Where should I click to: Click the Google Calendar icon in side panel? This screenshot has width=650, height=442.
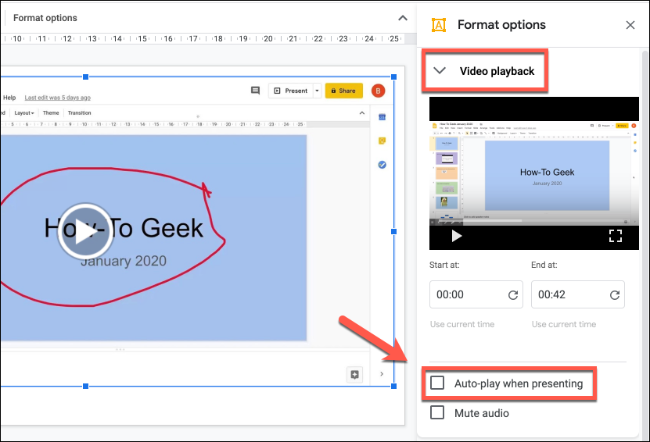coord(381,117)
